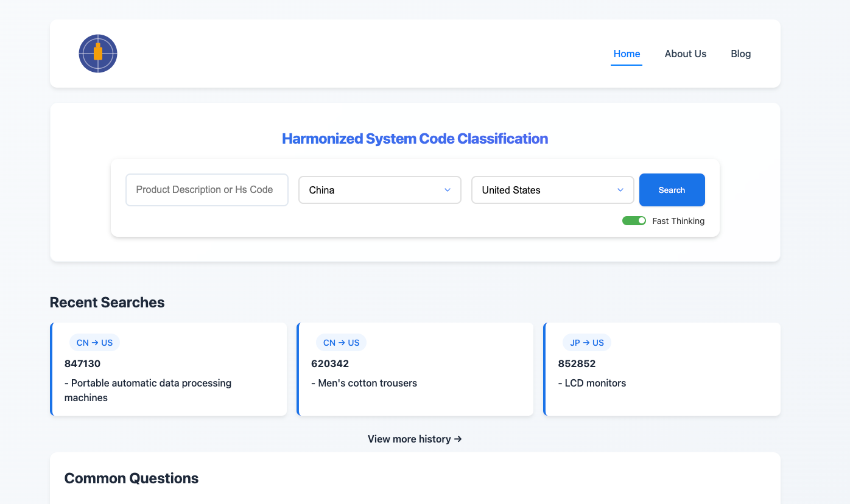Select the Home navigation item
Image resolution: width=850 pixels, height=504 pixels.
(x=627, y=54)
